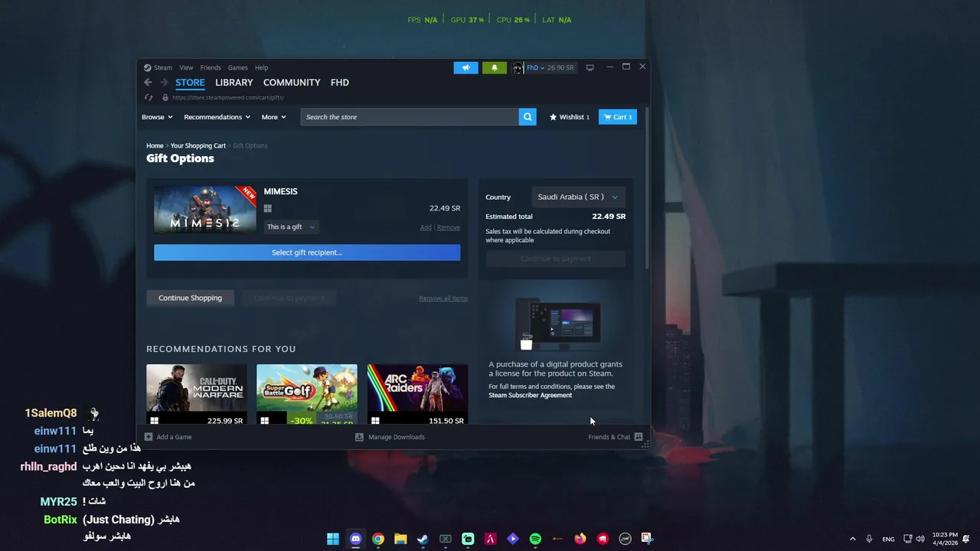Open the Steam Subscriber Agreement link
Viewport: 980px width, 551px height.
(x=531, y=395)
